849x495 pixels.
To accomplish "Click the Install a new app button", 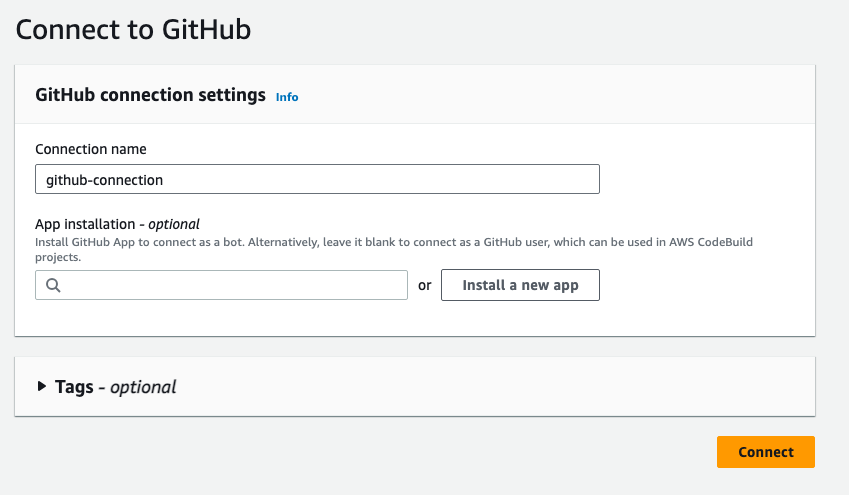I will pos(520,285).
